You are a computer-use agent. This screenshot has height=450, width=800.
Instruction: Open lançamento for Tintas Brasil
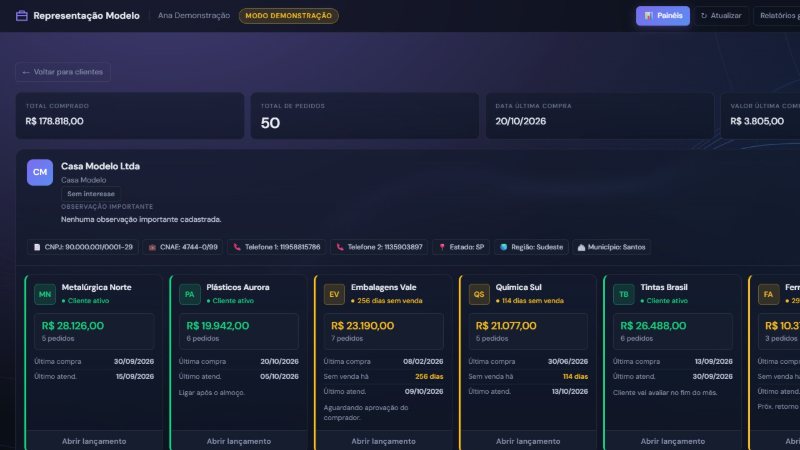673,441
